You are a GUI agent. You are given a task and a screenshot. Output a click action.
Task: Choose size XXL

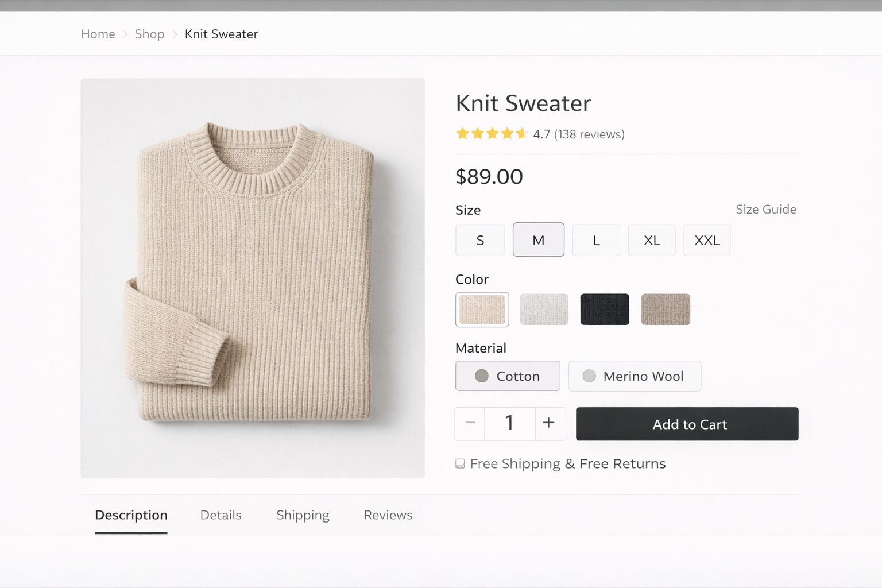(x=706, y=240)
